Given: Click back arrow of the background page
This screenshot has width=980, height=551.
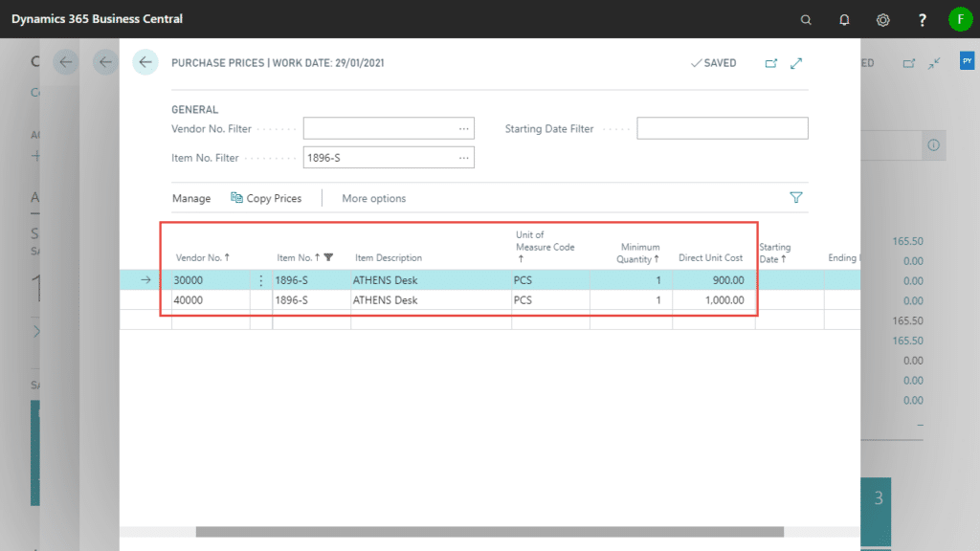Looking at the screenshot, I should click(x=66, y=62).
